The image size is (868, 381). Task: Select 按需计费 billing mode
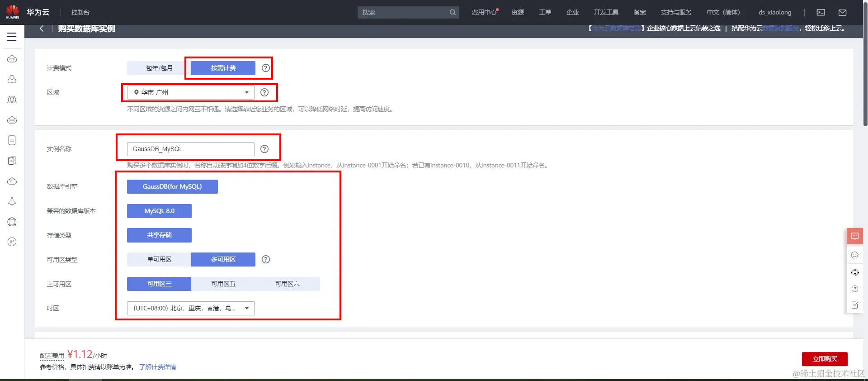[x=223, y=68]
